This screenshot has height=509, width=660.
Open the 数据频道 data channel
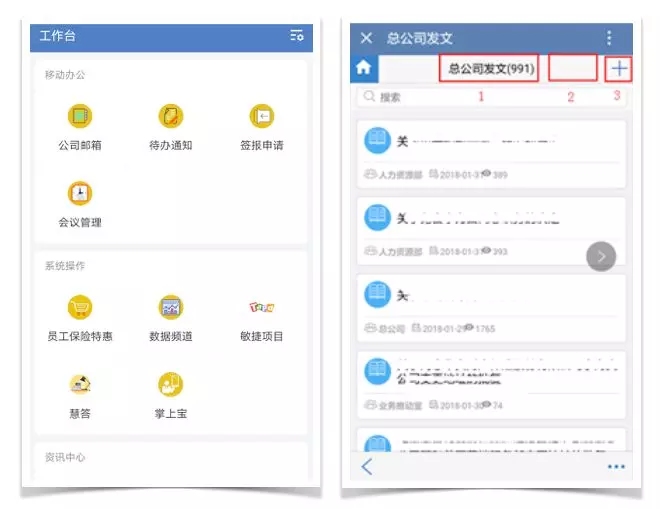point(171,307)
